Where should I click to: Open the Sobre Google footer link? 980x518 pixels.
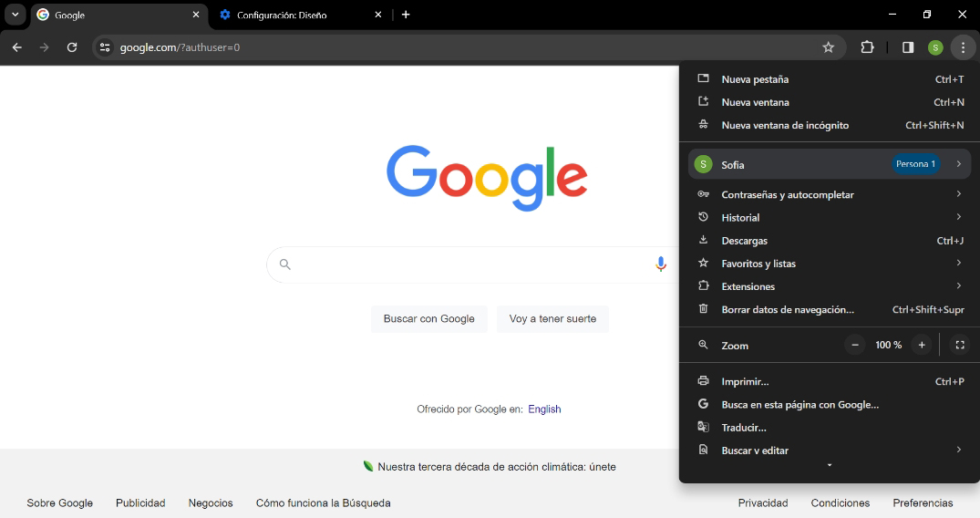(60, 503)
